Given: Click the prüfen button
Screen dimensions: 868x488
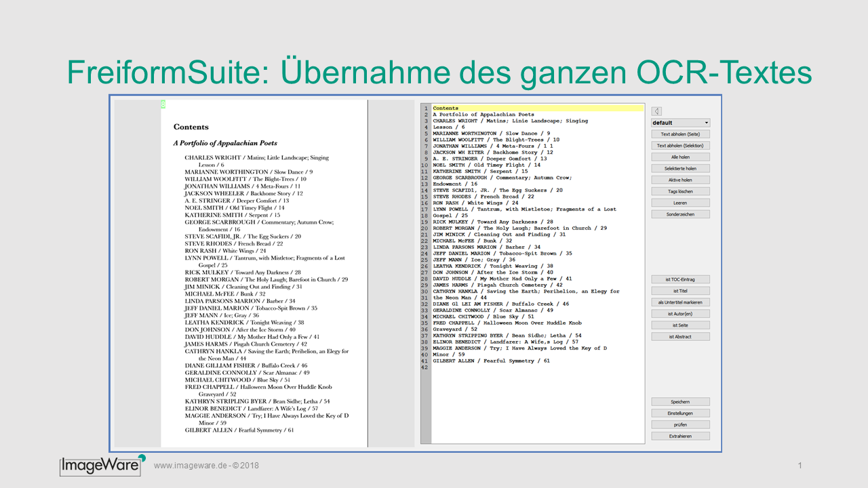Looking at the screenshot, I should [680, 425].
